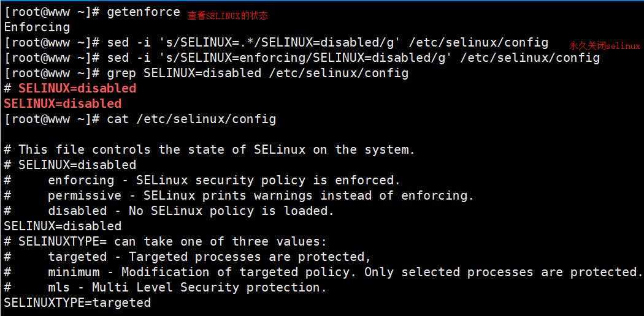Click the red selinux annotation at right

[x=604, y=46]
